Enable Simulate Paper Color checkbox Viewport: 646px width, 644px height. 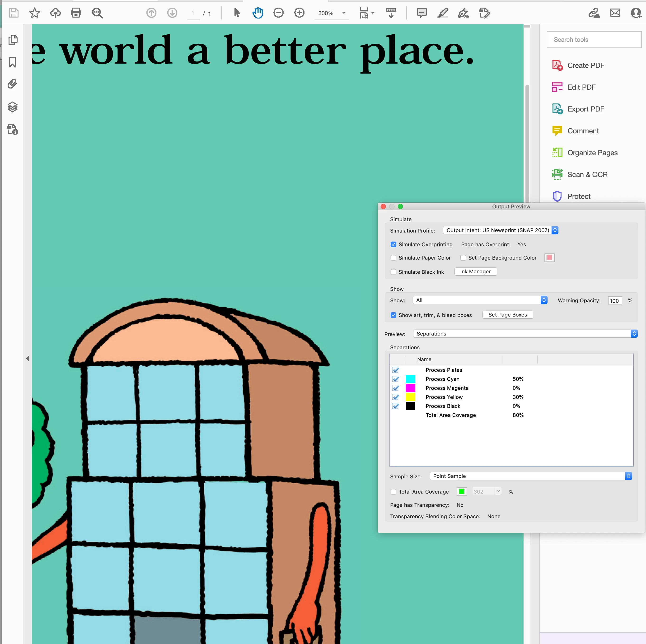click(x=393, y=258)
